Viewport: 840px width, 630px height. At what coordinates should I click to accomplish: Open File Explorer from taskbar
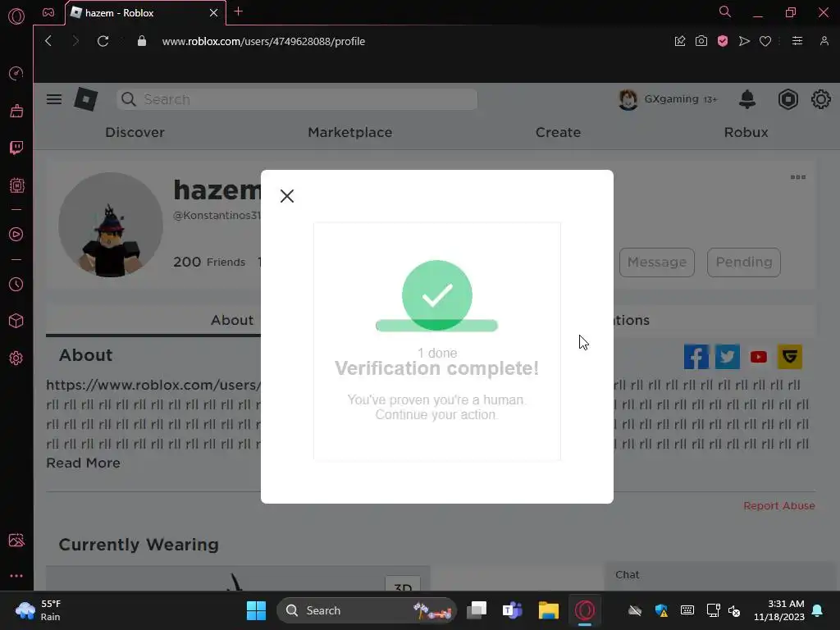coord(549,610)
